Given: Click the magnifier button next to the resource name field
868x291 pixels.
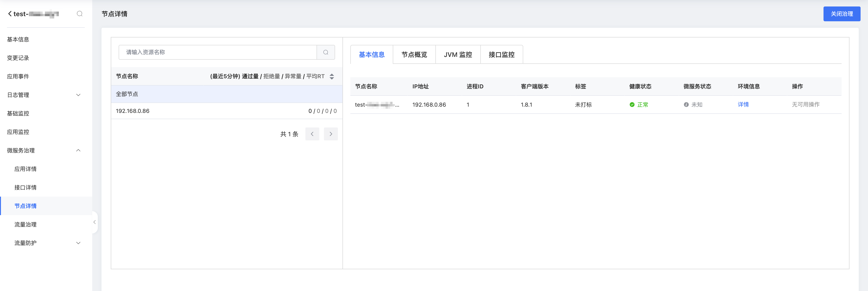Looking at the screenshot, I should [326, 52].
